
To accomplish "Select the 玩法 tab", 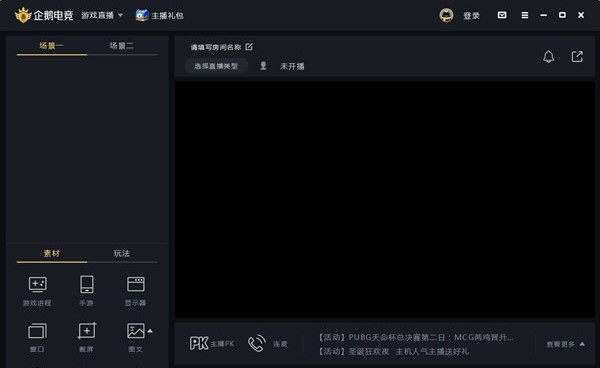I will pos(122,254).
